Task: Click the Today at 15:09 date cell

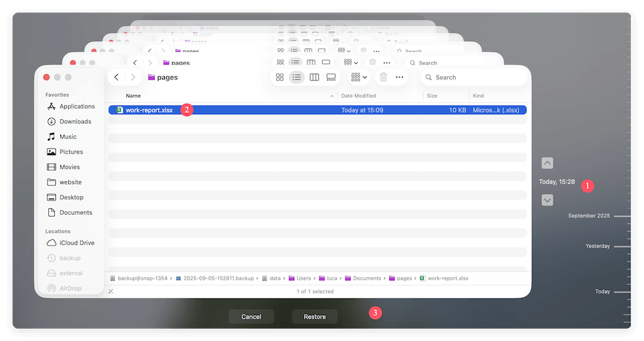Action: [362, 110]
